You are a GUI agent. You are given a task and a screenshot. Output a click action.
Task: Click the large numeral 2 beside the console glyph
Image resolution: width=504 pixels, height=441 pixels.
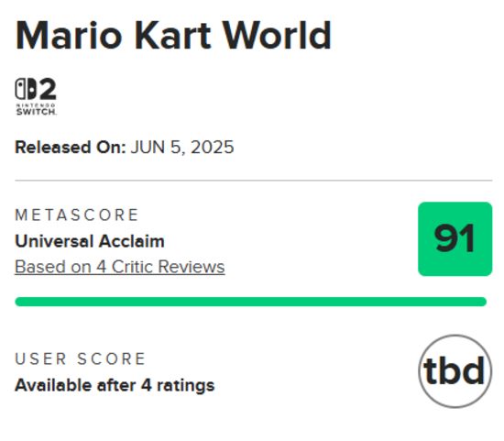(x=48, y=89)
